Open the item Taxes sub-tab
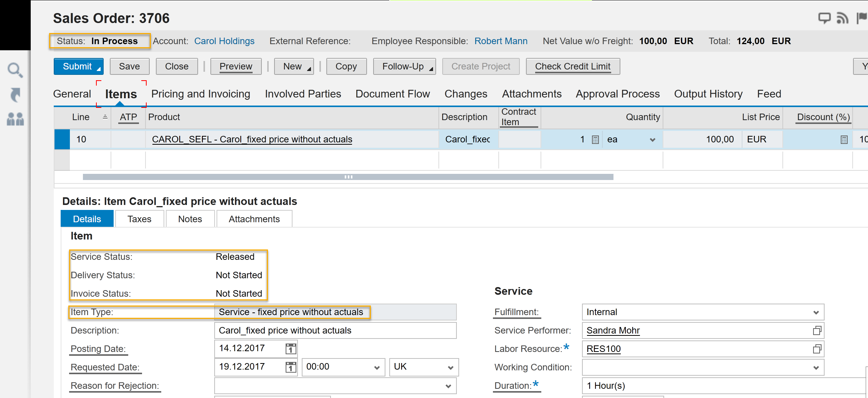 [139, 219]
